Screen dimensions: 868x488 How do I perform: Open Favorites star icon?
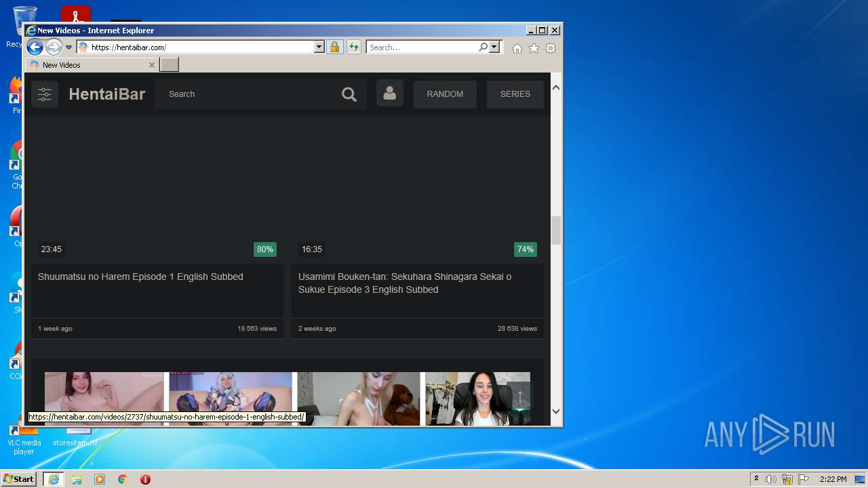[534, 48]
